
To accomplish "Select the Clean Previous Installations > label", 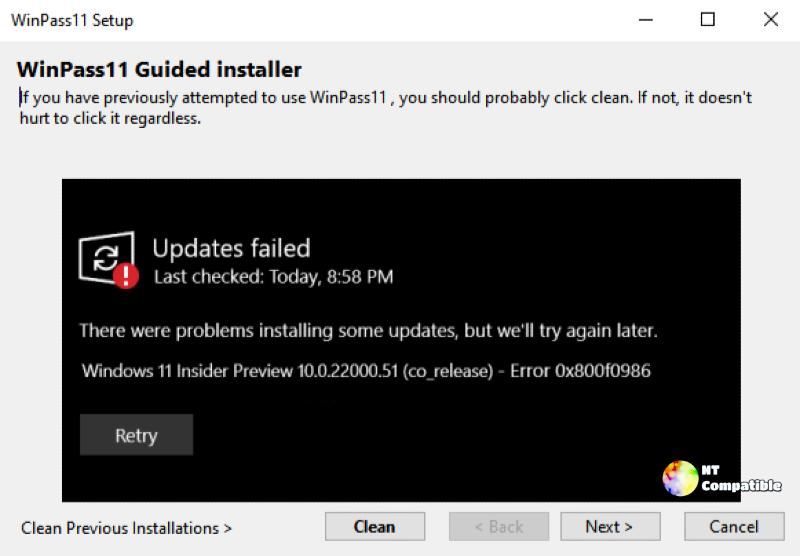I will pos(126,528).
